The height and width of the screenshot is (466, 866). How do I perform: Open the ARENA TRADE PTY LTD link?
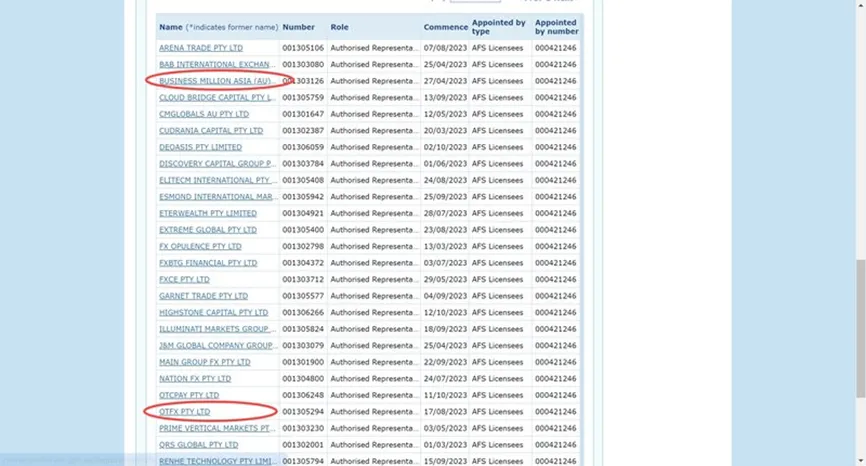201,48
